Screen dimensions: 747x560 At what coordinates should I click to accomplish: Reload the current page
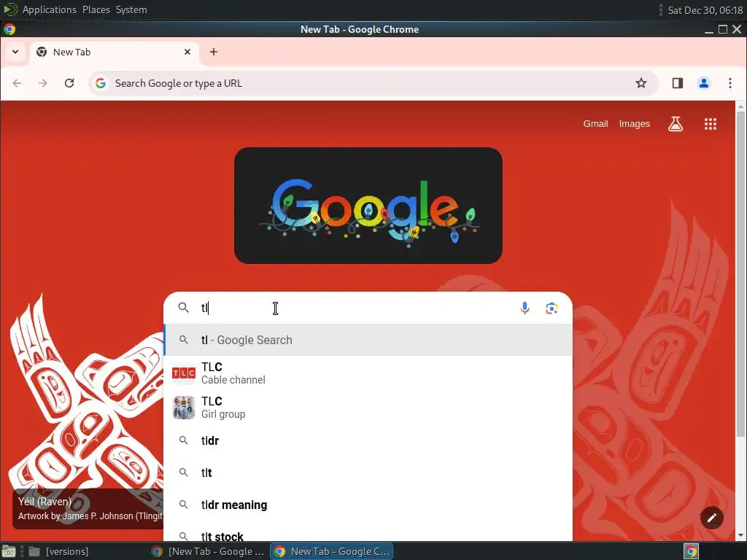click(69, 83)
